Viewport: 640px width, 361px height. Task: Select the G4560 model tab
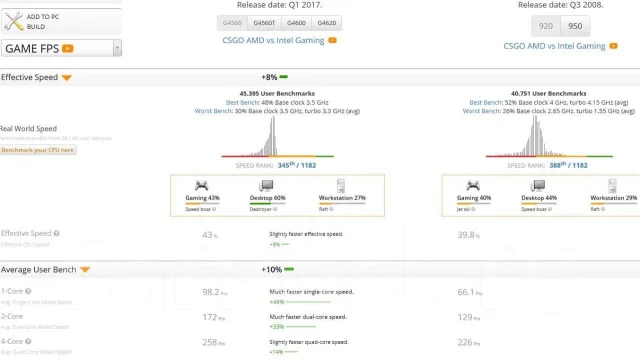(232, 23)
